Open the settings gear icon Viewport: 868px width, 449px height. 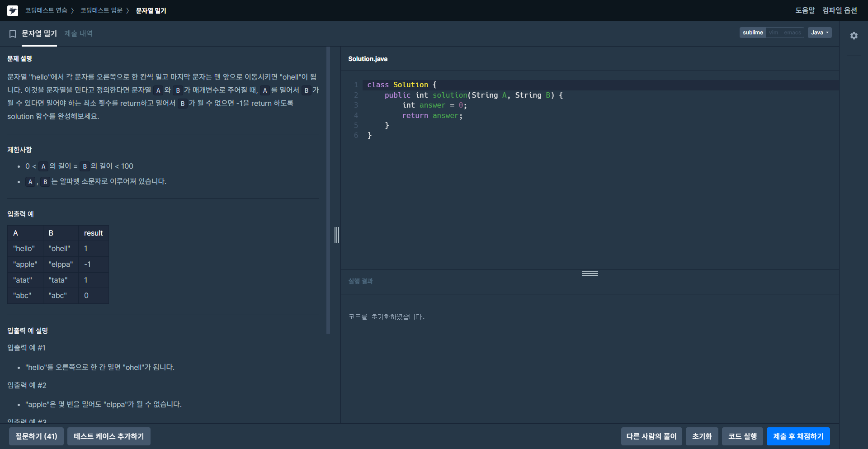click(x=854, y=36)
